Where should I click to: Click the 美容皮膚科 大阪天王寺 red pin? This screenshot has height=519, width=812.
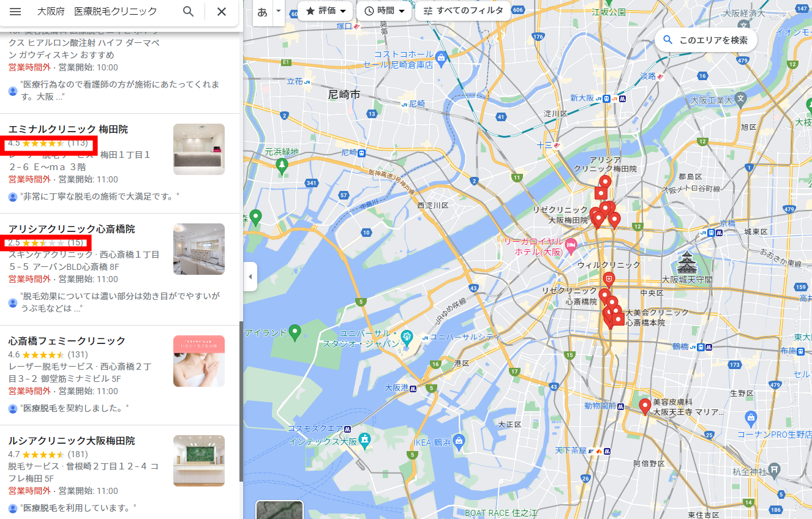(645, 407)
